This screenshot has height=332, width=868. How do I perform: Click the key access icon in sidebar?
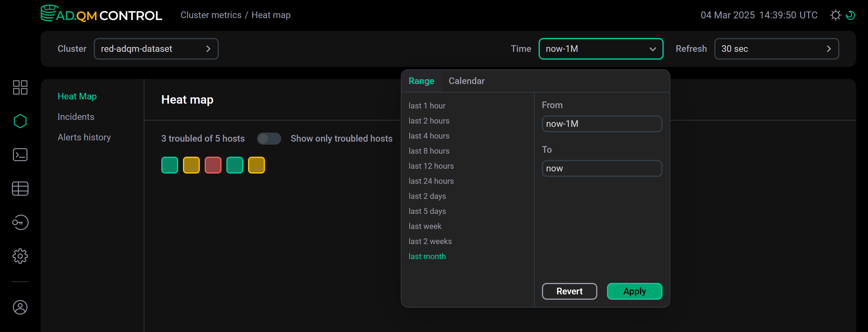[20, 222]
